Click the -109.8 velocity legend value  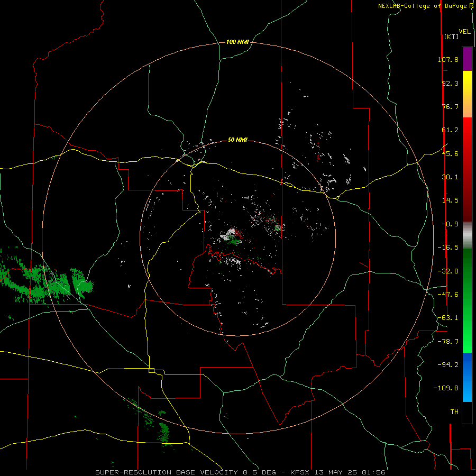(446, 388)
